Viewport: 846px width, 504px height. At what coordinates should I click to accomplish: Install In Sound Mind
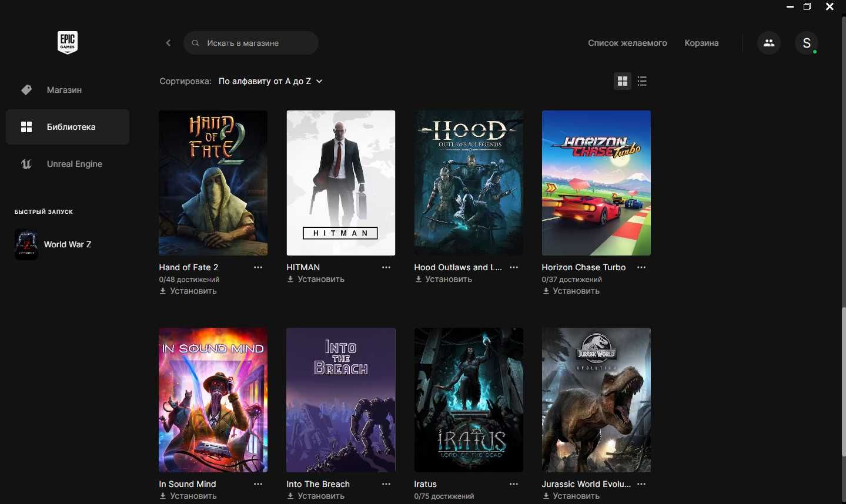point(188,496)
